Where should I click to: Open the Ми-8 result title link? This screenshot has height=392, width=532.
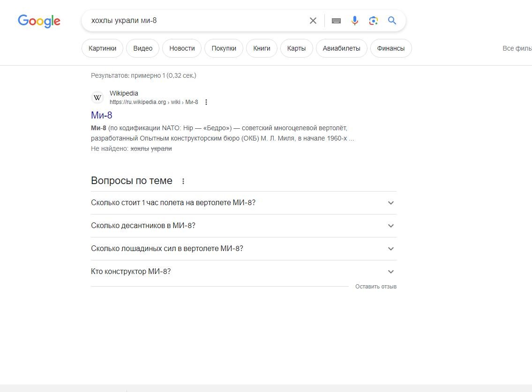[101, 115]
